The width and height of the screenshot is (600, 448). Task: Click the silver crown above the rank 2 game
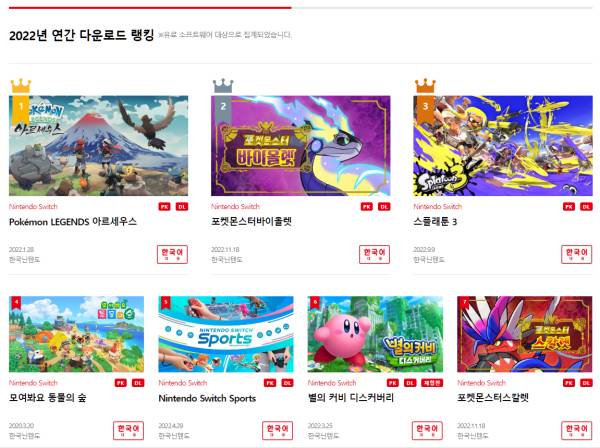click(x=223, y=86)
